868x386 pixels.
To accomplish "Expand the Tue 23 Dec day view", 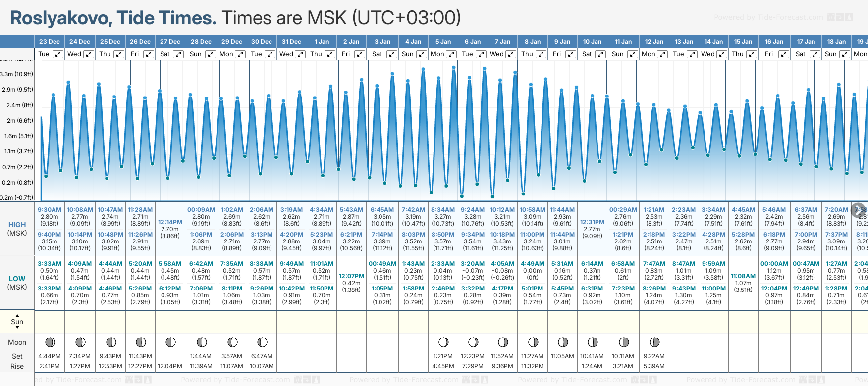I will [58, 54].
